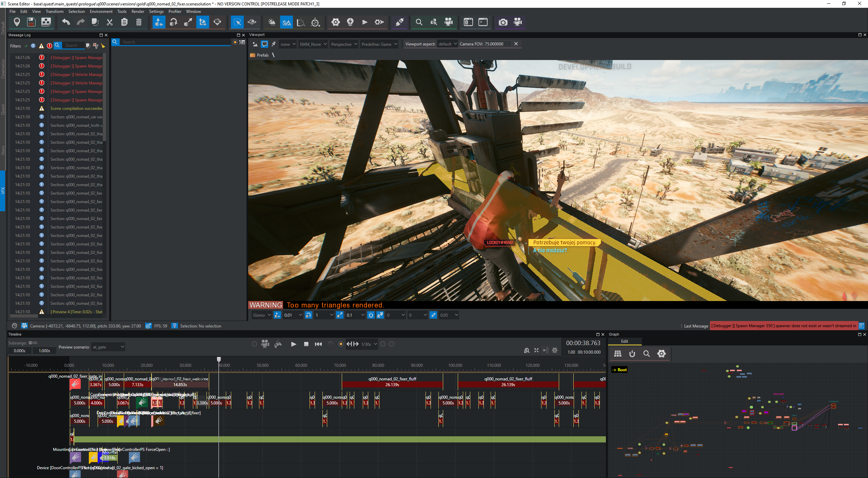The image size is (868, 478).
Task: Rewind timeline to start
Action: [318, 344]
